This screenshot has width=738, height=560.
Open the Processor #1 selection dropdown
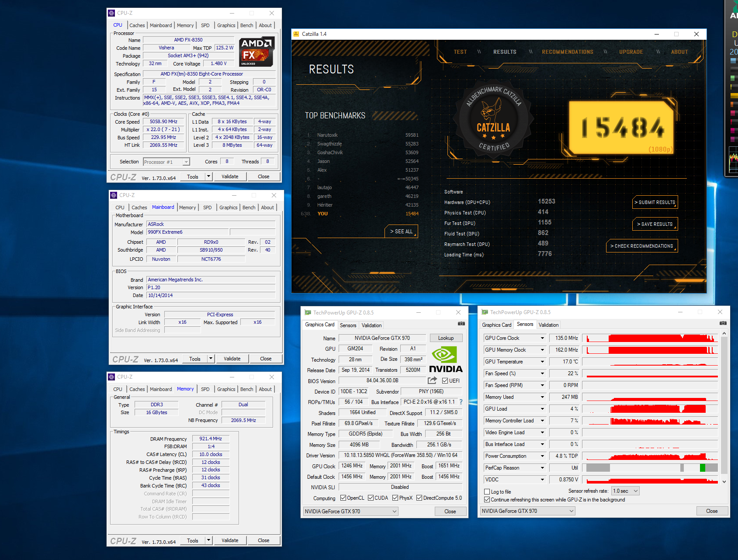[166, 162]
